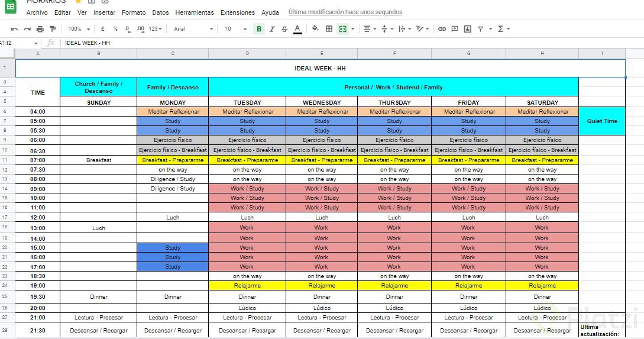
Task: Select the WEDNESDAY header cell
Action: 322,102
